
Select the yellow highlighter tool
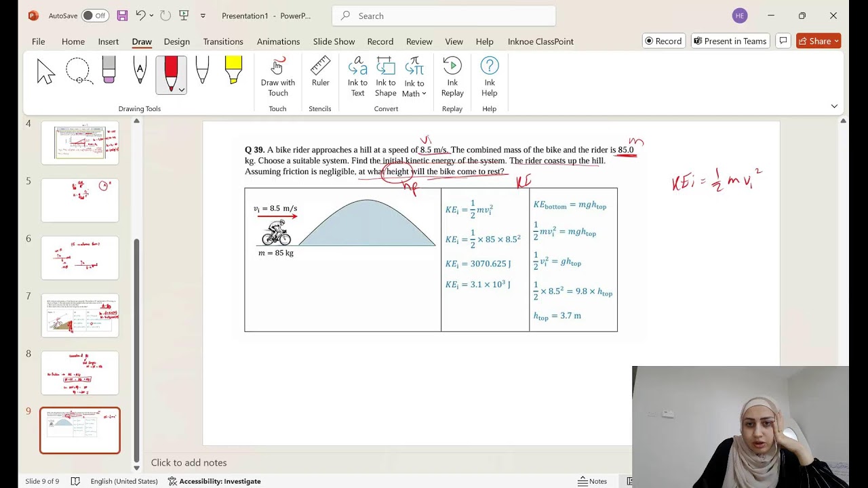click(233, 70)
